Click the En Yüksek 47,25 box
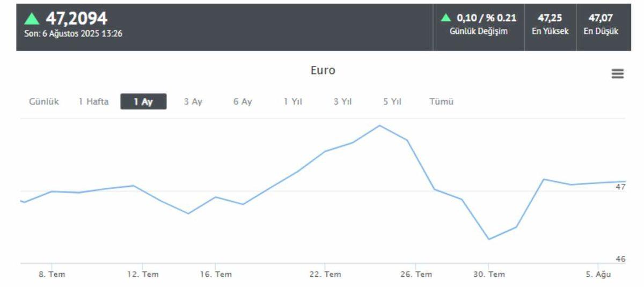The image size is (644, 287). 550,25
